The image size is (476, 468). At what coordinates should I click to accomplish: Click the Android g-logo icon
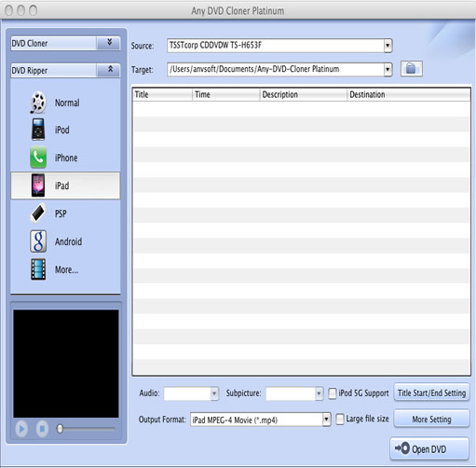pyautogui.click(x=38, y=241)
